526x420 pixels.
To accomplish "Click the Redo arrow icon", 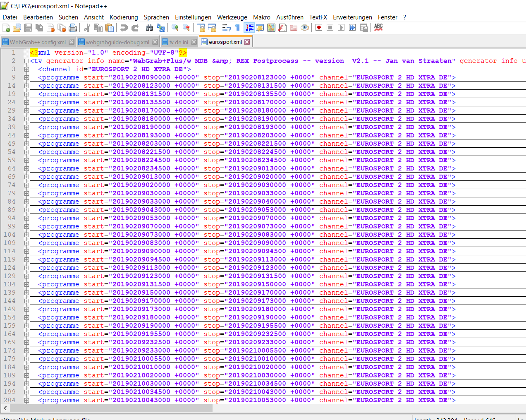I will (135, 28).
